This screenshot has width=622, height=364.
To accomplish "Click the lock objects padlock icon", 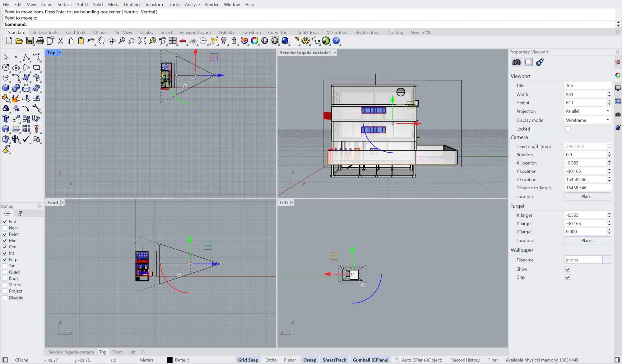I will [234, 41].
